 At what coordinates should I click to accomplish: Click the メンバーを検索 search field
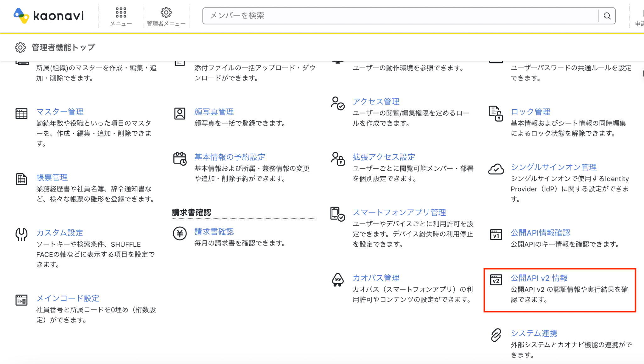(400, 16)
